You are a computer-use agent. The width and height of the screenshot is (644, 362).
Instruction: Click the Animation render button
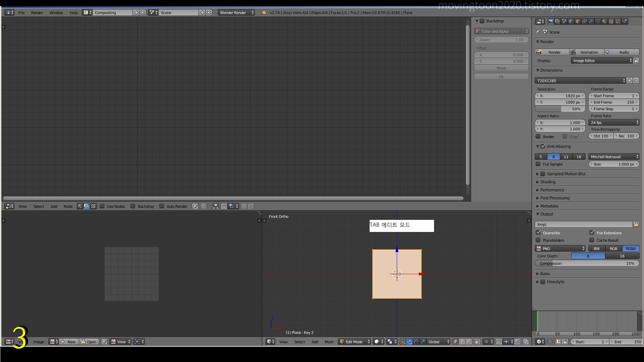[x=587, y=52]
